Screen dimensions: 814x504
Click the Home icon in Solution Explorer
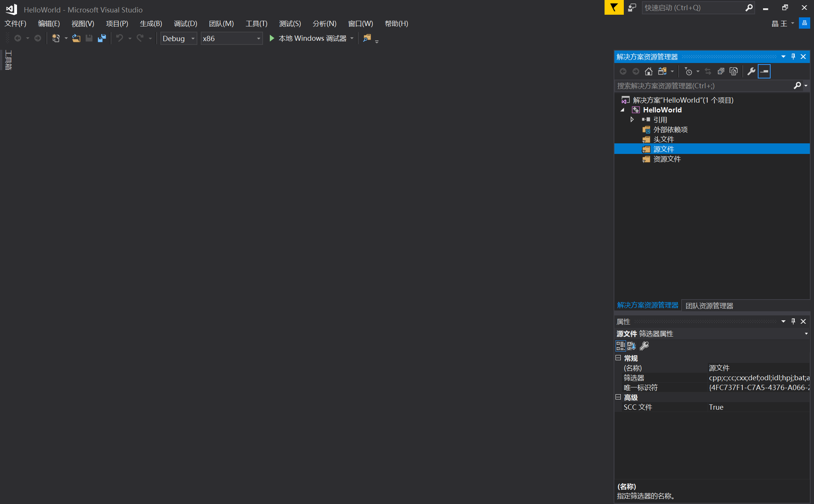tap(648, 71)
